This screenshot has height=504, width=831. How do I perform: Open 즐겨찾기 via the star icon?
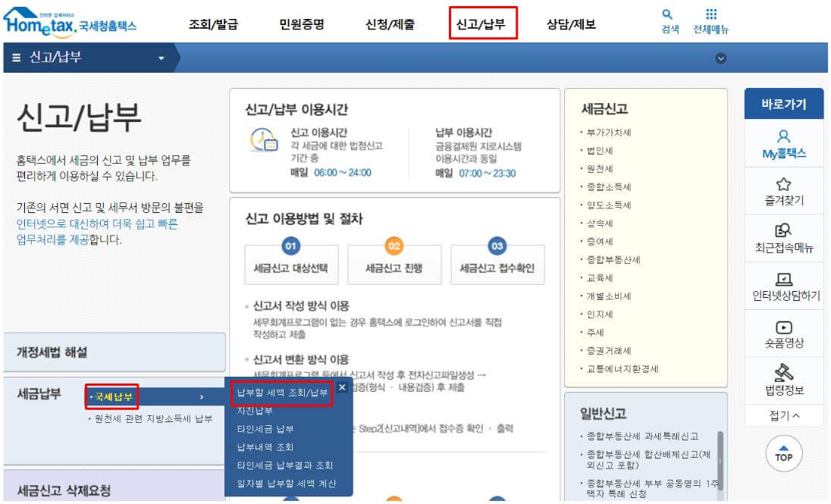coord(784,189)
